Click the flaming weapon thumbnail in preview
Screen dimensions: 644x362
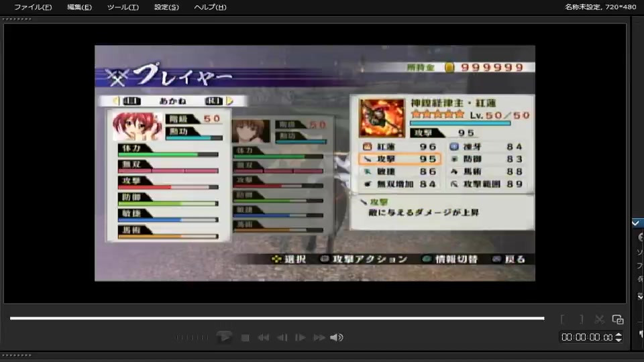(x=382, y=118)
